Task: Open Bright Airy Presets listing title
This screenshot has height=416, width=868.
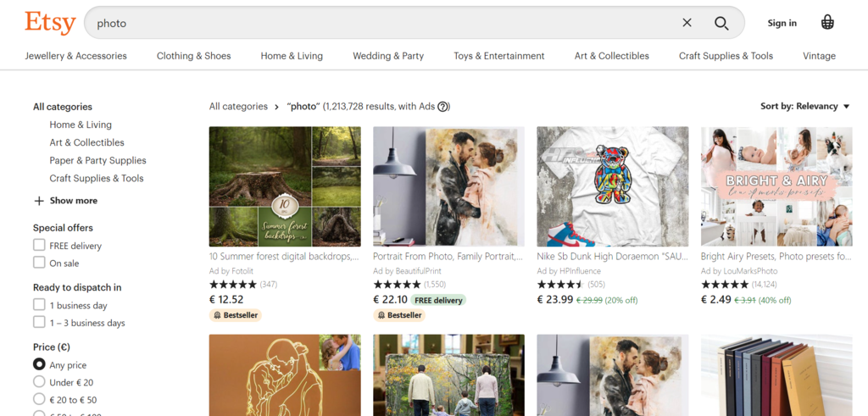Action: click(776, 257)
